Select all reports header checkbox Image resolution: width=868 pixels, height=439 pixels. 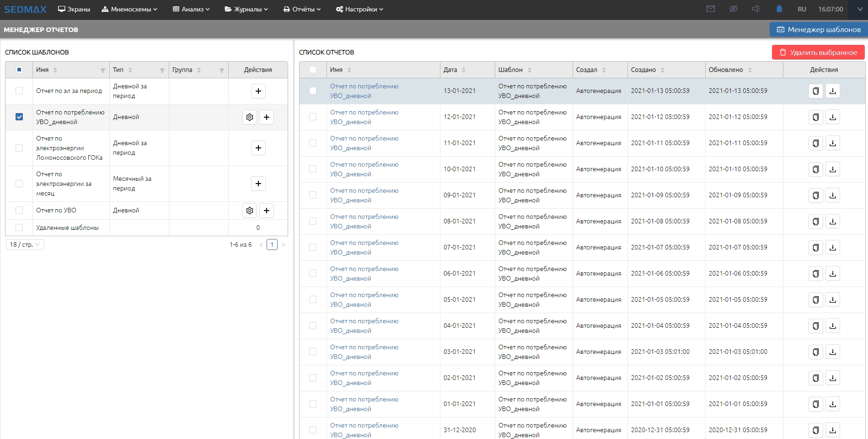point(313,70)
